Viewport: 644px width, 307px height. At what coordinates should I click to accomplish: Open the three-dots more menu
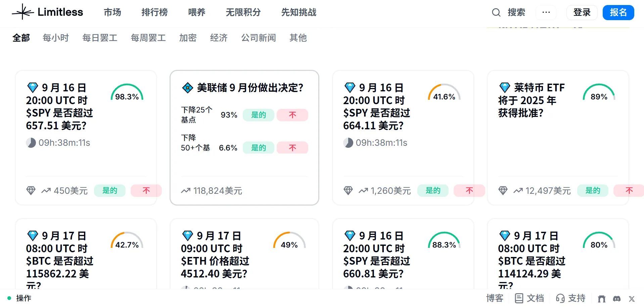546,12
